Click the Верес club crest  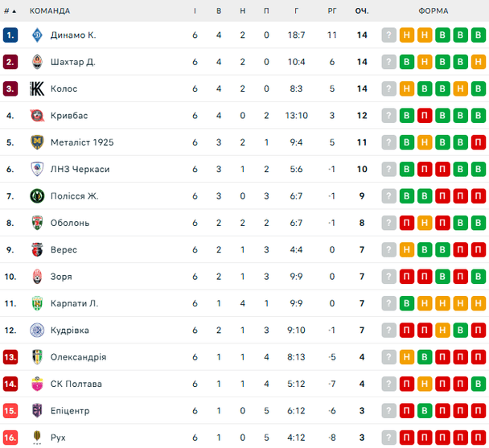[36, 249]
